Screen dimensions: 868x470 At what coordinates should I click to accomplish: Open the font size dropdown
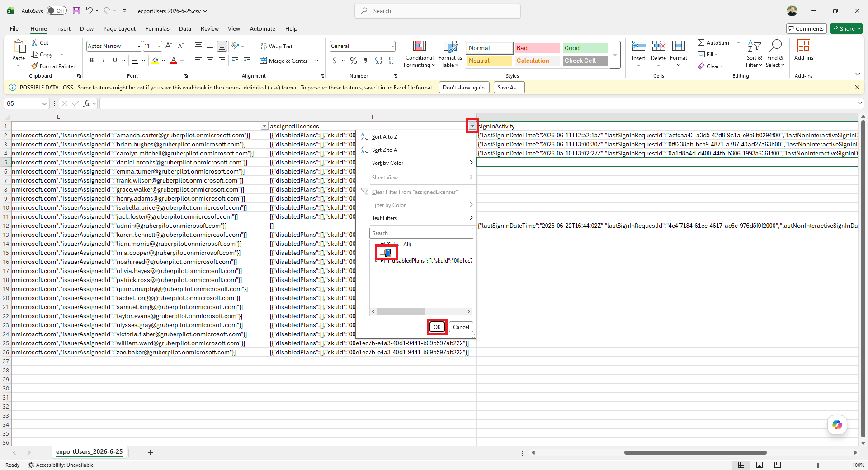point(159,46)
